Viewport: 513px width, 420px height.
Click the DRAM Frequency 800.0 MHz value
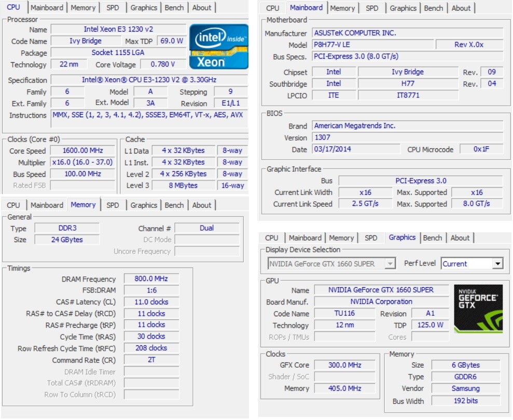(x=151, y=278)
